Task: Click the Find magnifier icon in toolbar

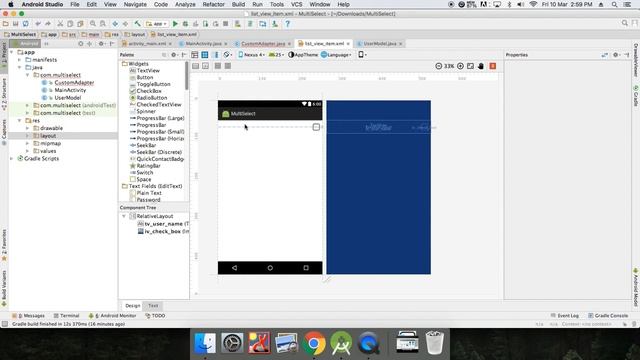Action: tap(93, 24)
